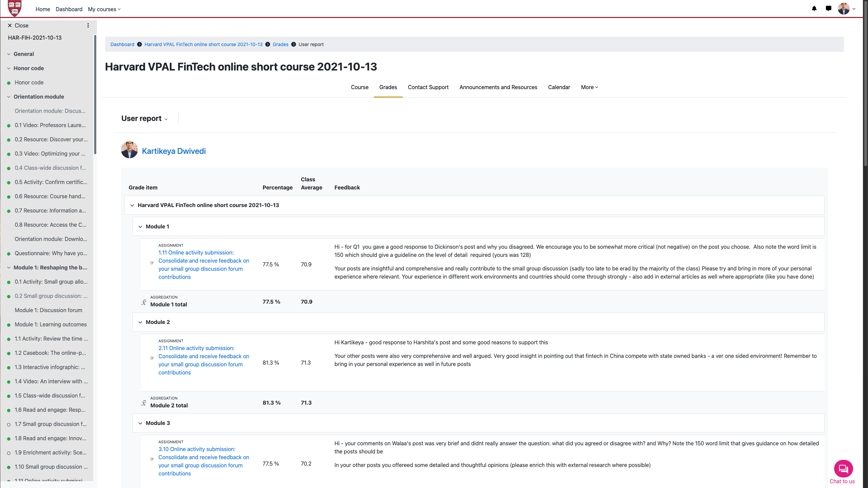This screenshot has height=488, width=868.
Task: Click the Chat to us bubble icon
Action: [843, 469]
